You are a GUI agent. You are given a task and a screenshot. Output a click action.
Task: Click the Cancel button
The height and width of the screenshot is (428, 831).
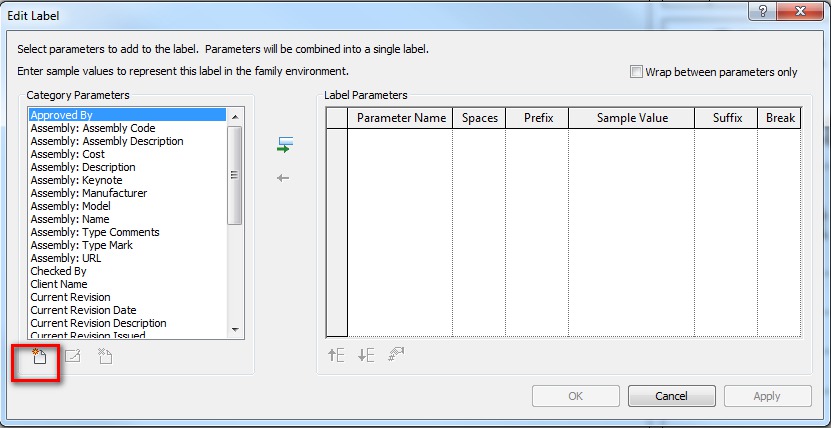point(671,396)
